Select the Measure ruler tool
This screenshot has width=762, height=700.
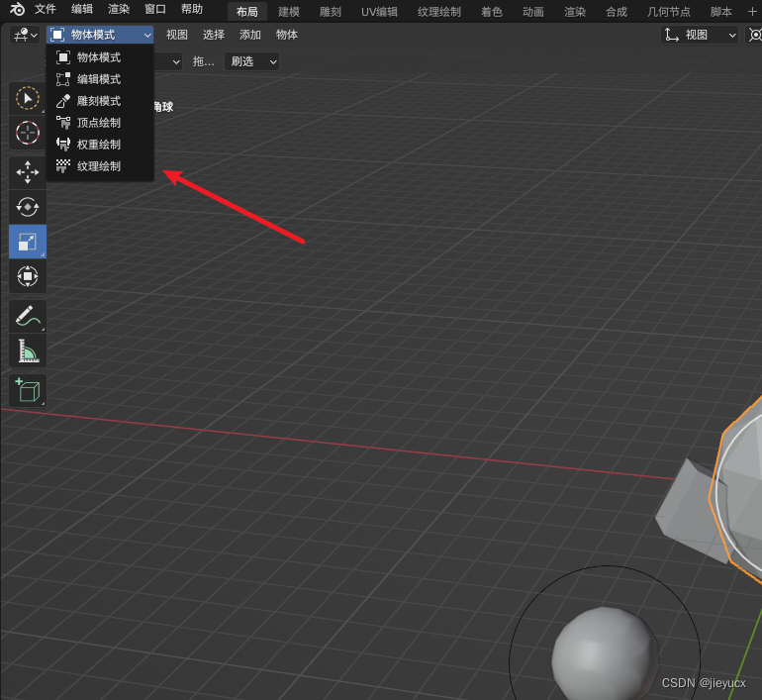[x=28, y=350]
